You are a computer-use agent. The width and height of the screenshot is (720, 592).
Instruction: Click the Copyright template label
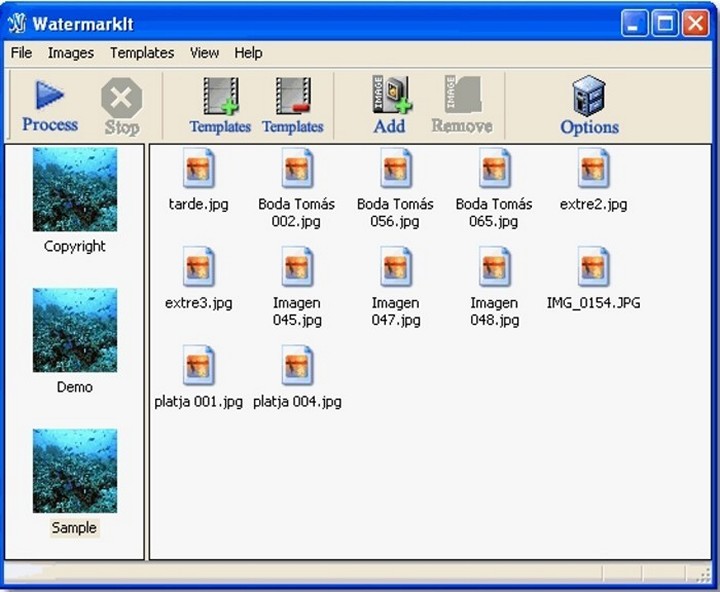pos(74,246)
